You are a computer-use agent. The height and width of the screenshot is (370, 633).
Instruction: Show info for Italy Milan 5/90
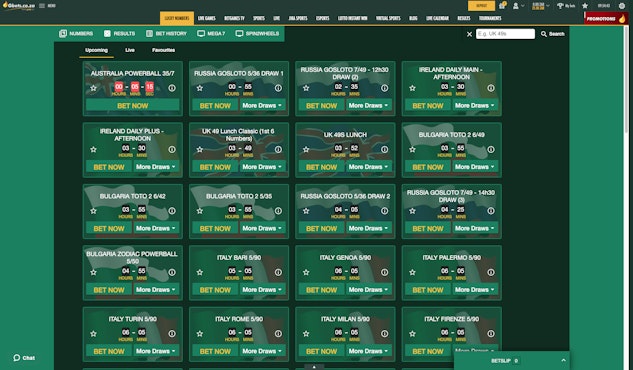384,334
